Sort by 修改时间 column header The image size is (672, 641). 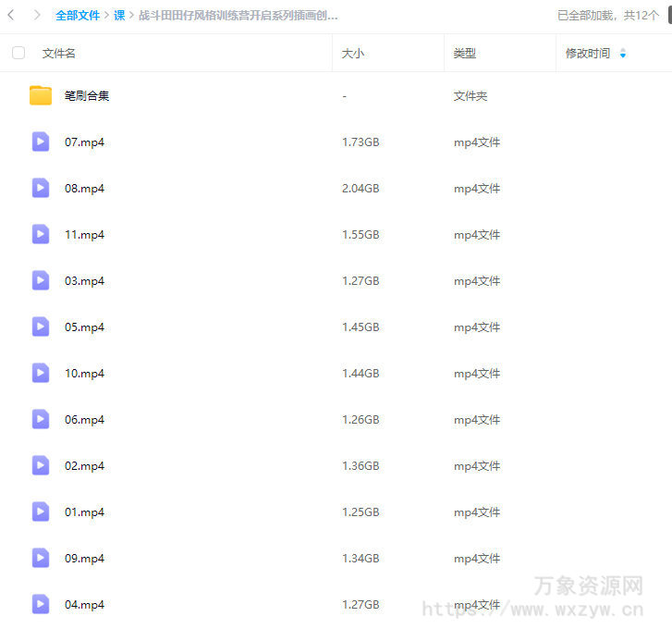point(588,53)
